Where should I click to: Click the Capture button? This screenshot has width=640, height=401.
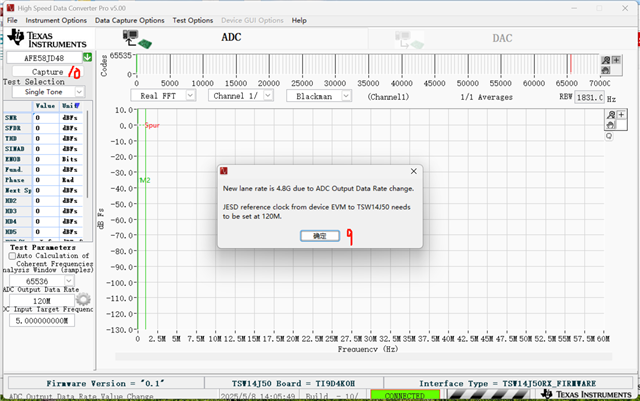click(x=47, y=72)
